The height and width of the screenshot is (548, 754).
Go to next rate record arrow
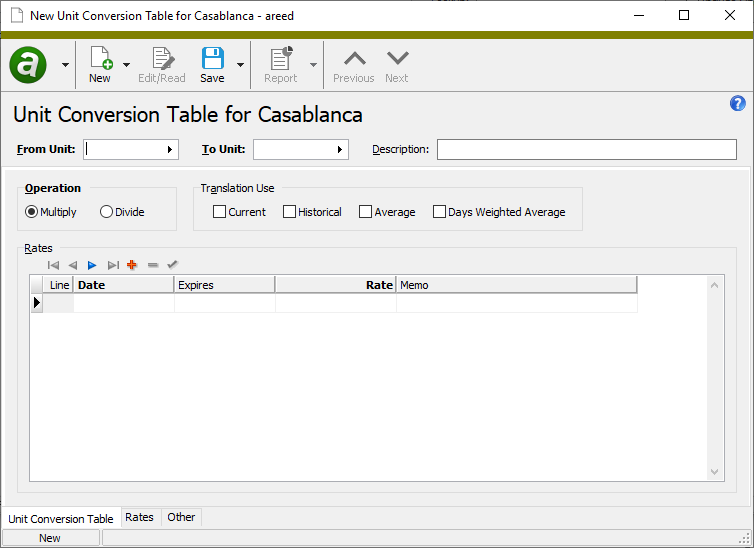coord(92,265)
